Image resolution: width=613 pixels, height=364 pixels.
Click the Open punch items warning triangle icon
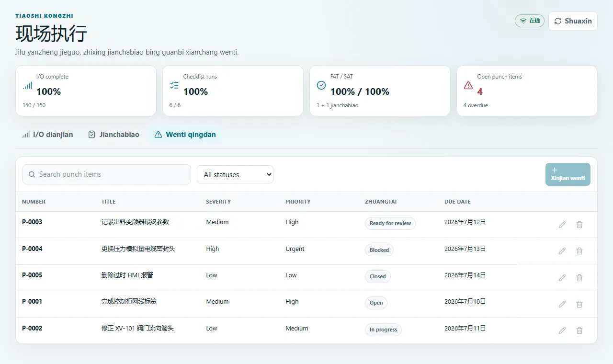[468, 85]
